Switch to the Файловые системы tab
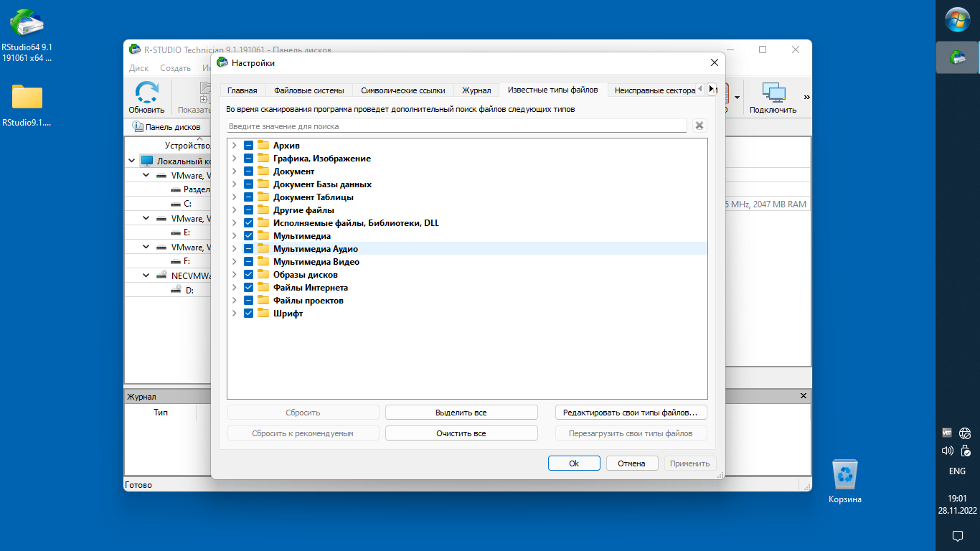 point(308,90)
